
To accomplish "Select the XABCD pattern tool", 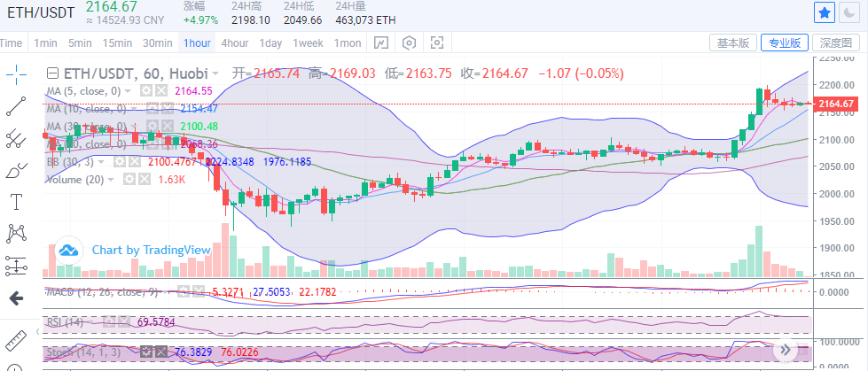I will (17, 234).
